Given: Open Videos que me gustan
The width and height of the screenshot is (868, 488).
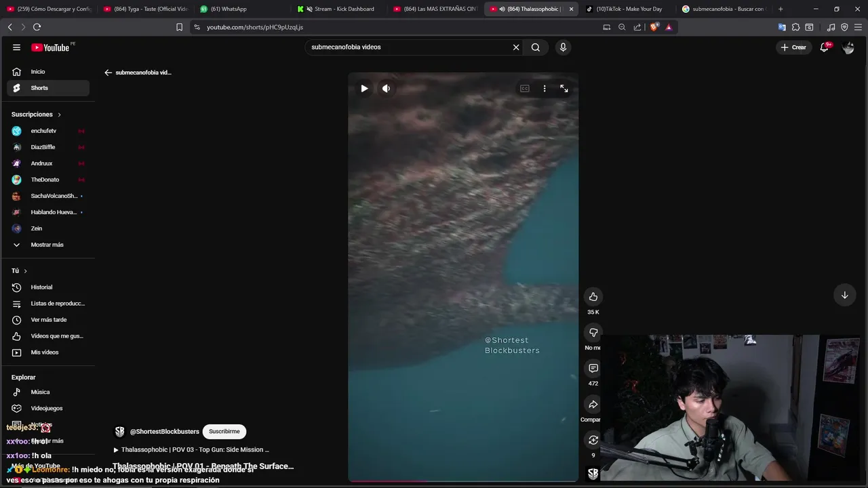Looking at the screenshot, I should click(x=48, y=336).
